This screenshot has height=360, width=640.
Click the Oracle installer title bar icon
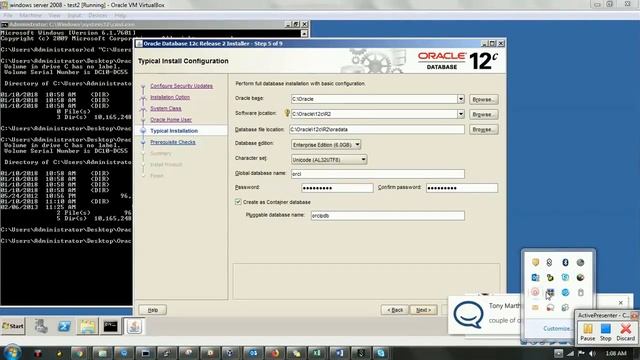(139, 44)
